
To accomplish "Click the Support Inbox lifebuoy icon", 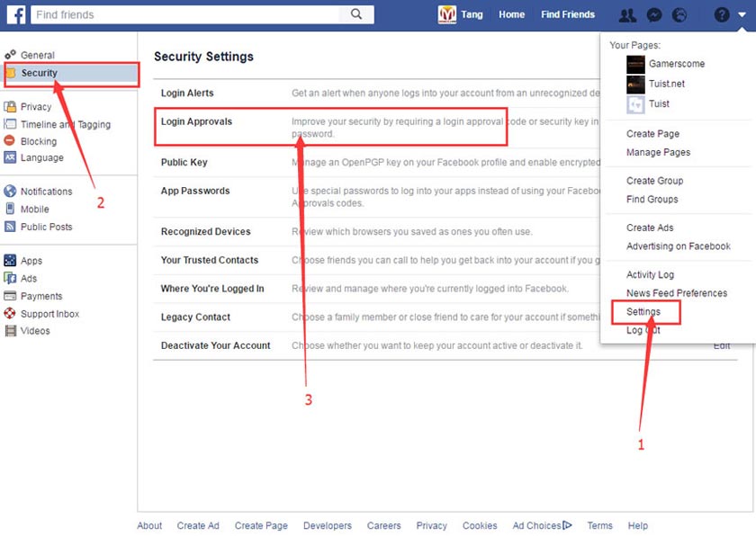I will 10,314.
